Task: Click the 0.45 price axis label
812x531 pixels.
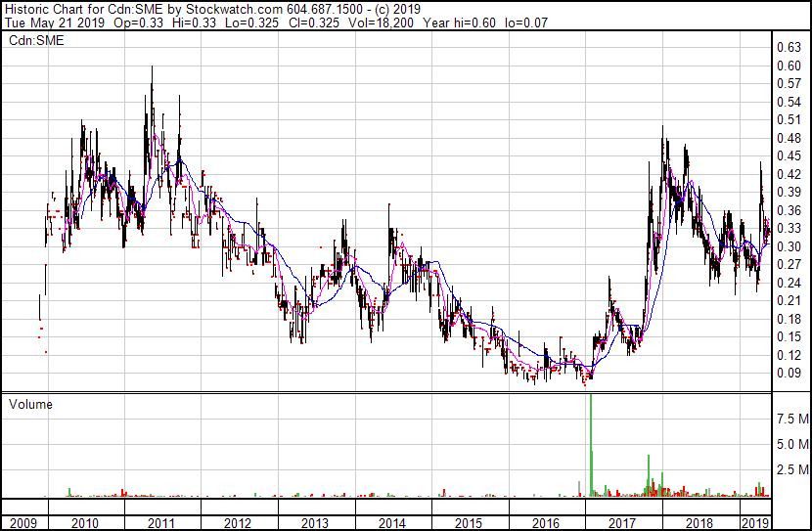Action: tap(789, 156)
